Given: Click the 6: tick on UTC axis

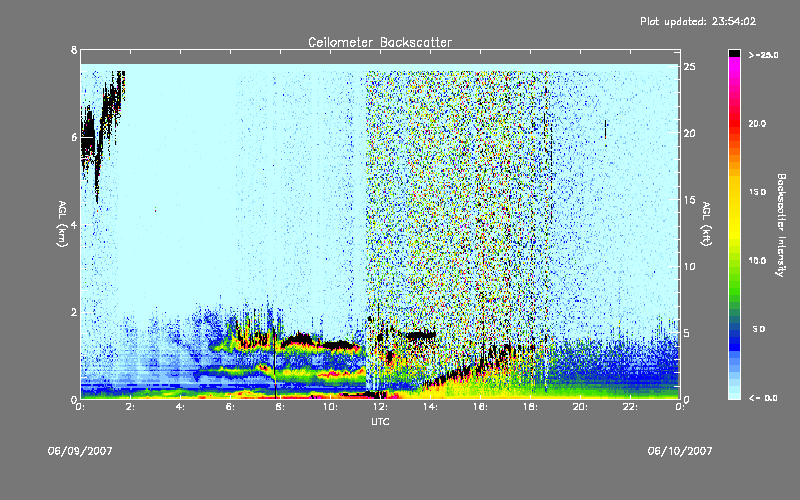Looking at the screenshot, I should 230,407.
